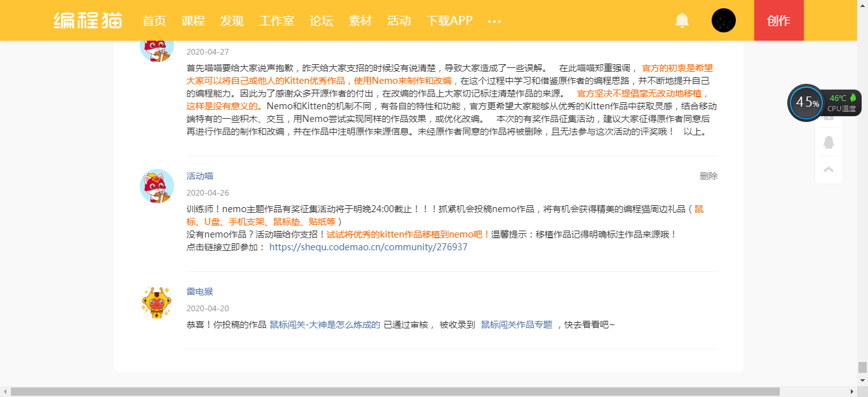Open 论坛 menu item

[322, 20]
